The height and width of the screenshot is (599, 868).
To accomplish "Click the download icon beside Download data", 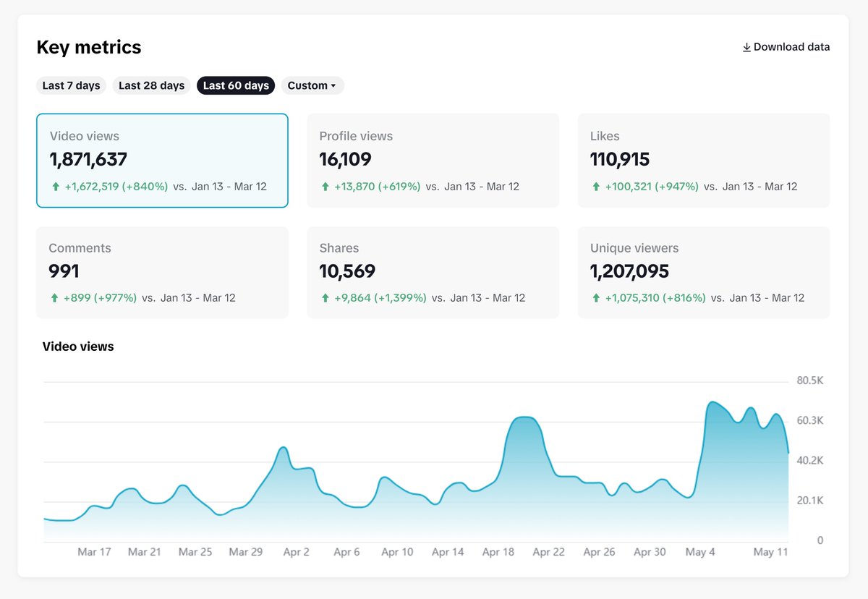I will click(x=746, y=46).
